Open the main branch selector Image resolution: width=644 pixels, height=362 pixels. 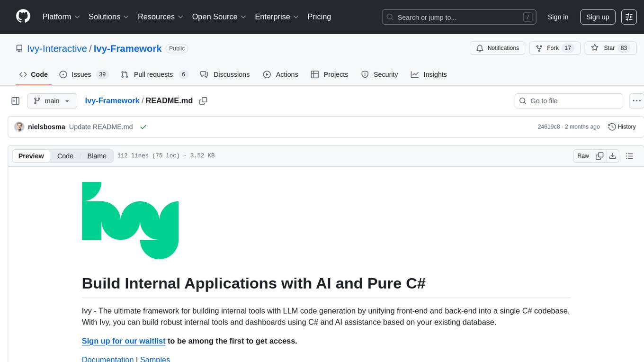pos(52,101)
